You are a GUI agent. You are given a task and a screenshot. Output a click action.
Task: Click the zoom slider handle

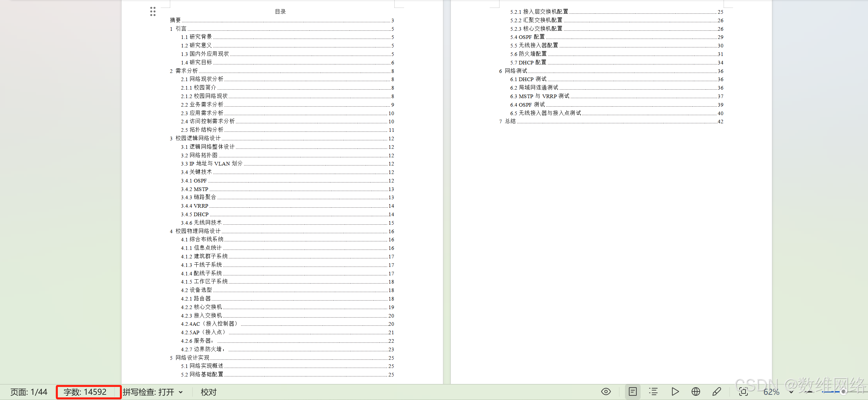tap(843, 392)
